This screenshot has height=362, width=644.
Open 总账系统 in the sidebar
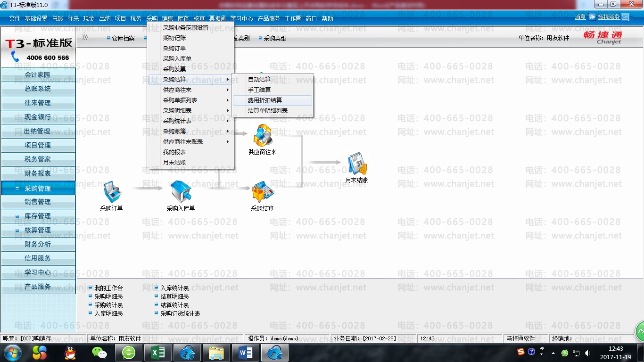click(x=38, y=89)
